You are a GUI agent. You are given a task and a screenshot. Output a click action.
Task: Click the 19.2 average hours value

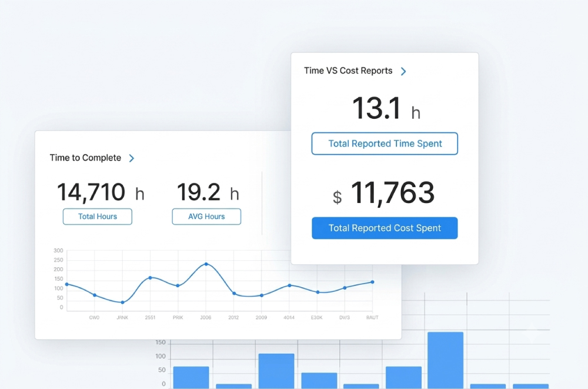click(198, 192)
